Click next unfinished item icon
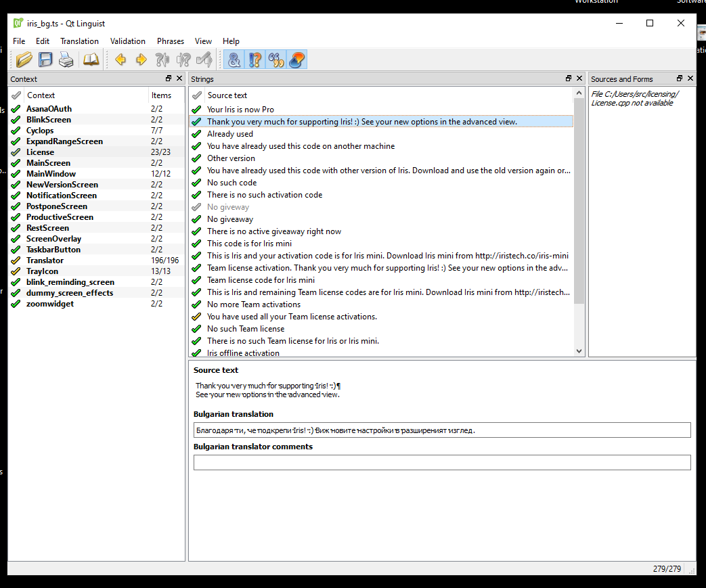The width and height of the screenshot is (706, 588). 183,60
